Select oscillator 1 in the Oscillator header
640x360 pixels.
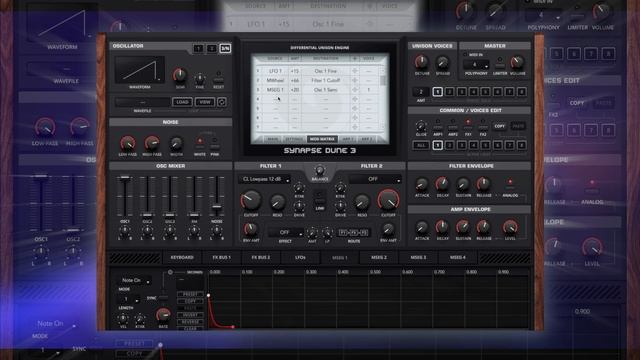[x=198, y=49]
